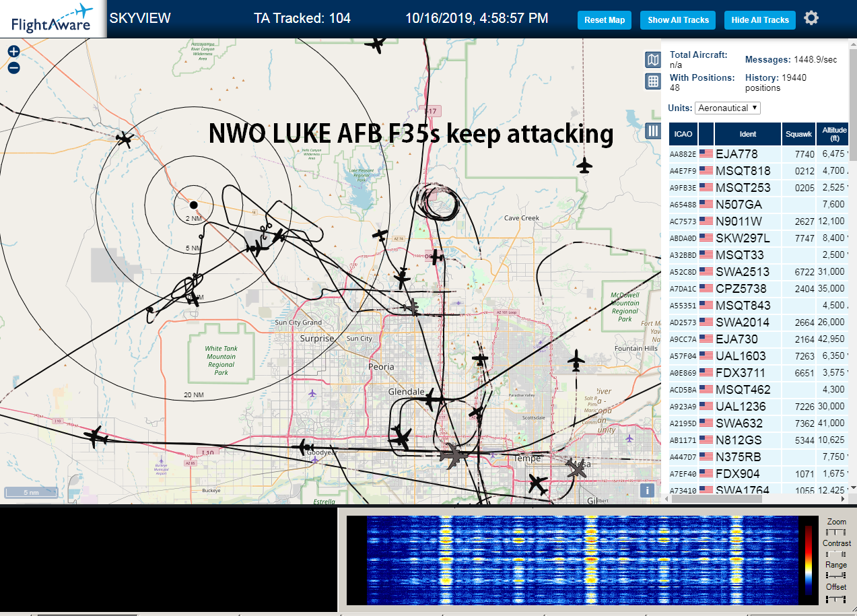
Task: Click the map info 'i' button
Action: tap(648, 490)
